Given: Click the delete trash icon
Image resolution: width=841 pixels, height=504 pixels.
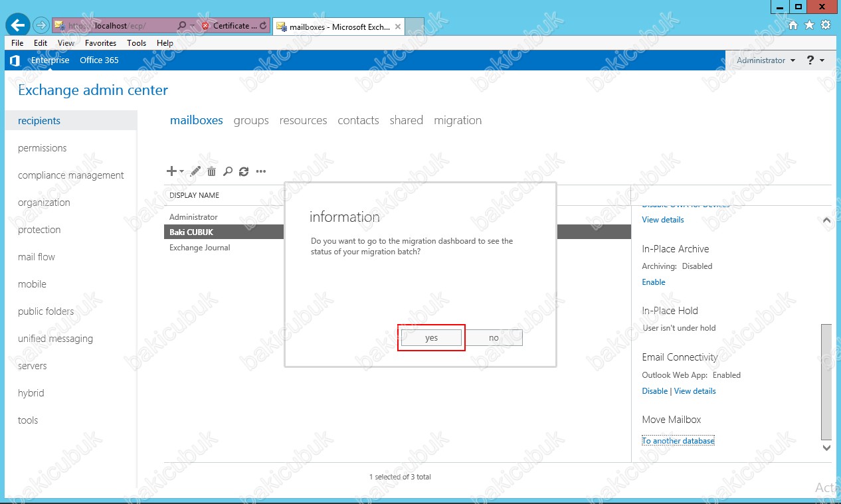Looking at the screenshot, I should point(212,171).
